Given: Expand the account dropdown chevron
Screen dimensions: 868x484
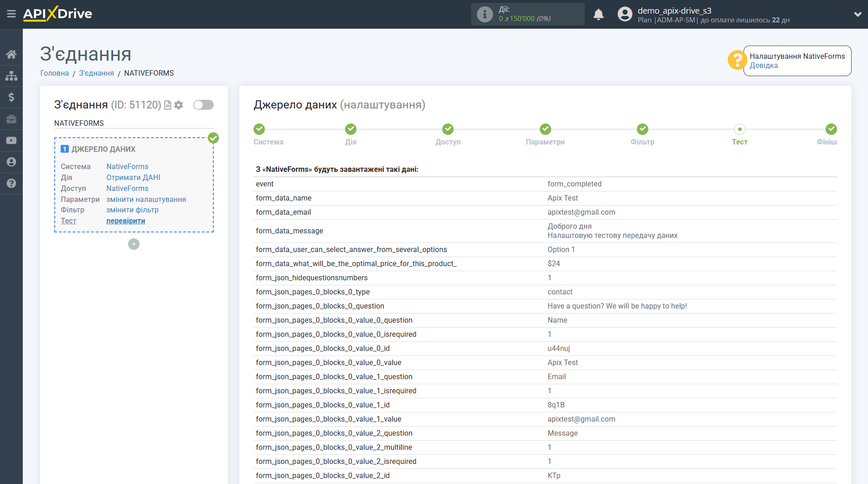Looking at the screenshot, I should pyautogui.click(x=858, y=14).
